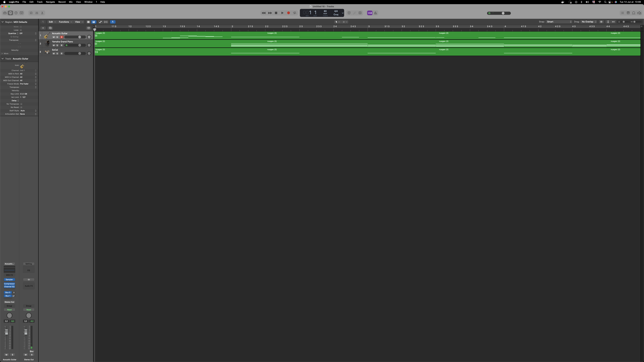This screenshot has width=644, height=362.
Task: Expand the More section in Region inspector
Action: point(5,53)
